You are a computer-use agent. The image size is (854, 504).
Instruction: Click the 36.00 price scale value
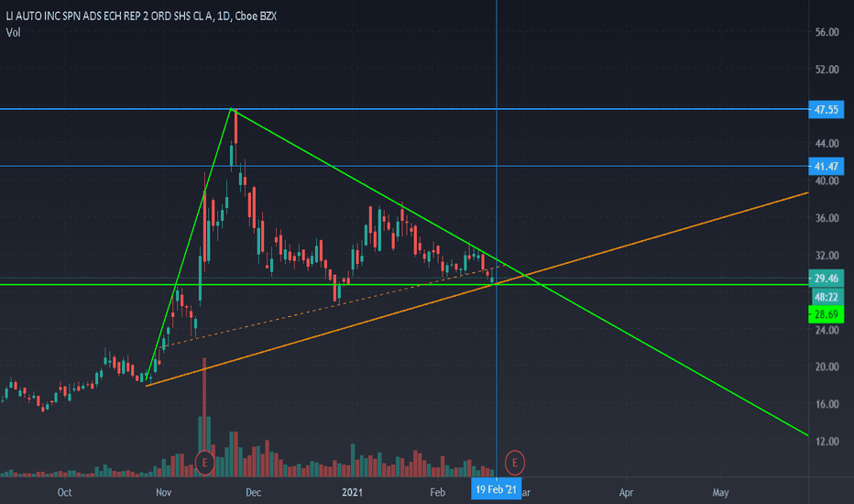tap(827, 218)
